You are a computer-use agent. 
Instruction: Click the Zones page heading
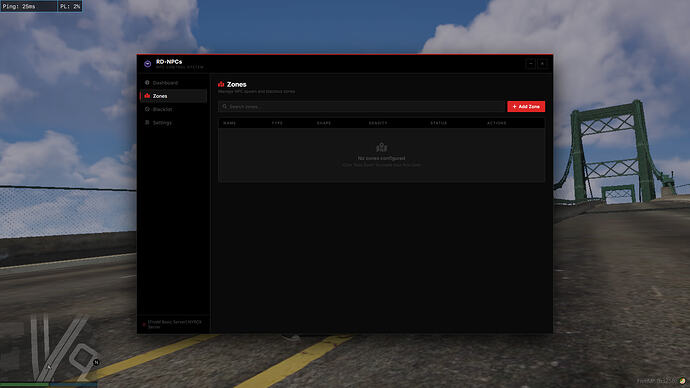point(237,84)
